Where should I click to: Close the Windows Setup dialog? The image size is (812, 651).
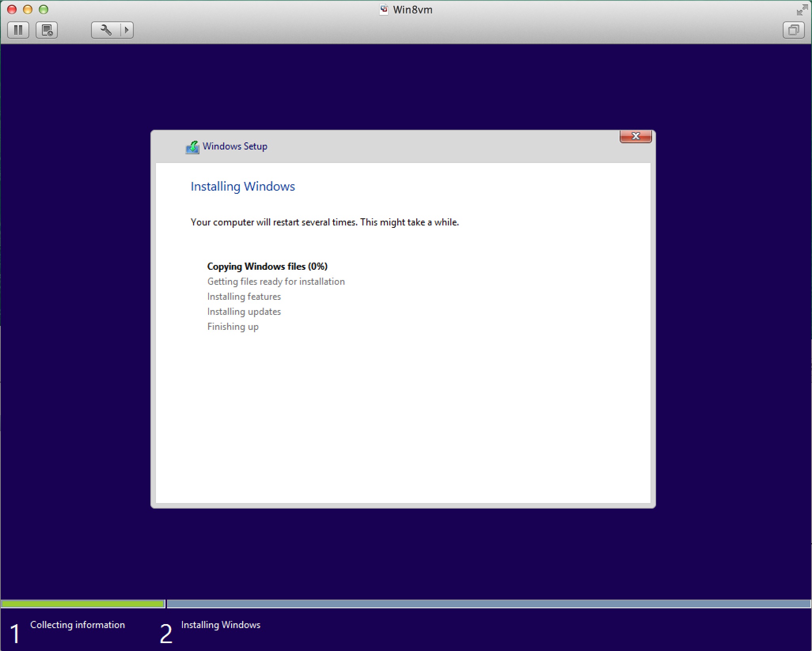635,136
